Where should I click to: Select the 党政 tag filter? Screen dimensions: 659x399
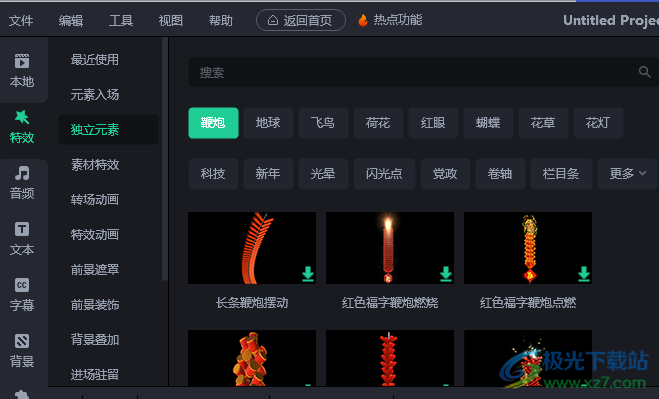pyautogui.click(x=445, y=174)
